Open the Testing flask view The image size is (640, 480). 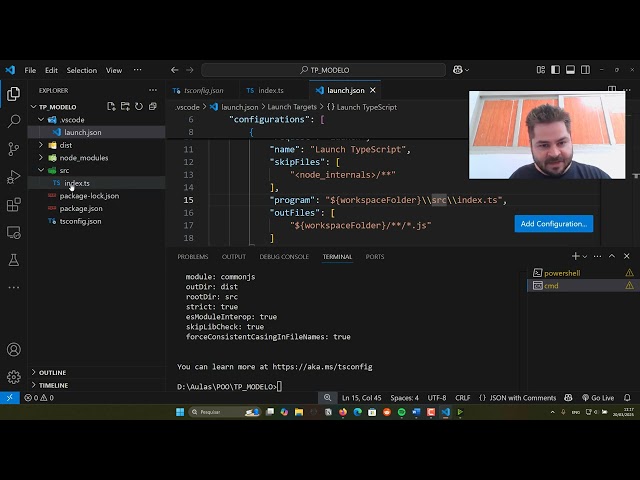13,260
